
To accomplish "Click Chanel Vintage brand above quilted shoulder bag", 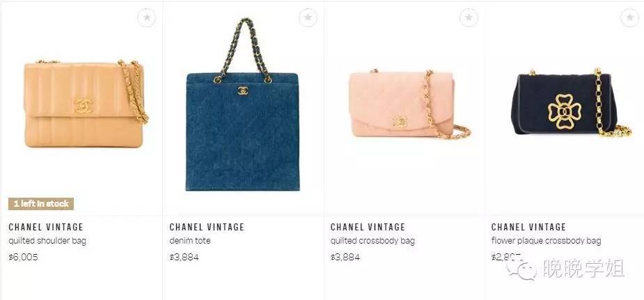I will [46, 227].
